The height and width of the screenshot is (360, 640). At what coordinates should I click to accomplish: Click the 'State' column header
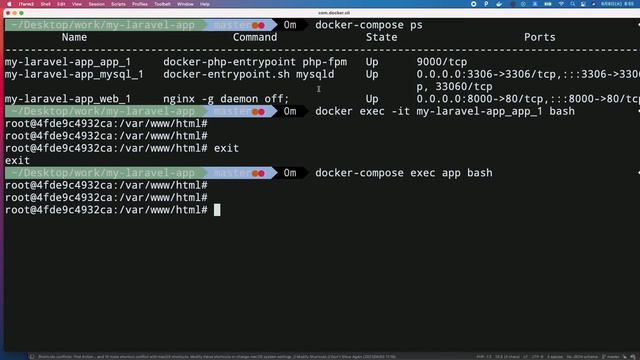point(382,37)
